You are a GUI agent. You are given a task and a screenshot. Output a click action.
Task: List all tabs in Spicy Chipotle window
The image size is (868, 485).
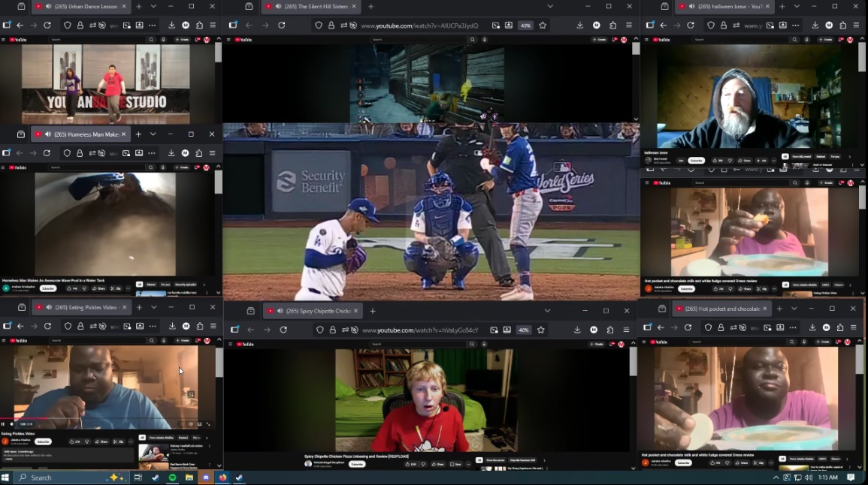coord(547,311)
